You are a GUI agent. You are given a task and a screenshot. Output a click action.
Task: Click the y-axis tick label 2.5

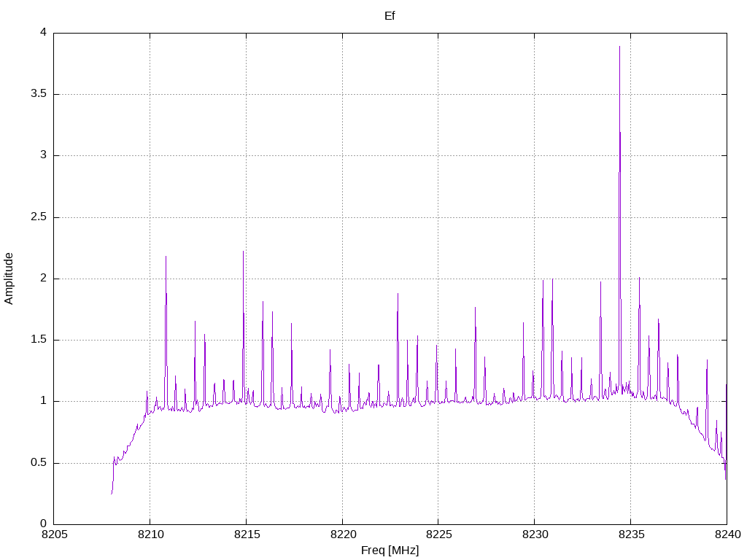pyautogui.click(x=39, y=217)
